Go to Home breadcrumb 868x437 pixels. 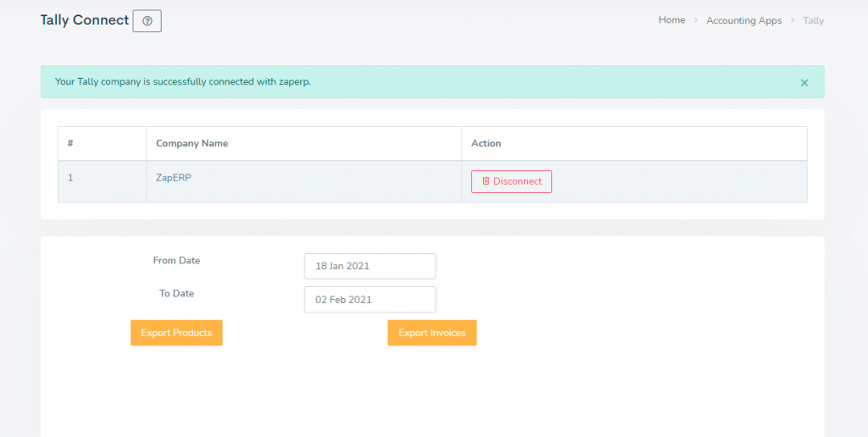point(671,20)
